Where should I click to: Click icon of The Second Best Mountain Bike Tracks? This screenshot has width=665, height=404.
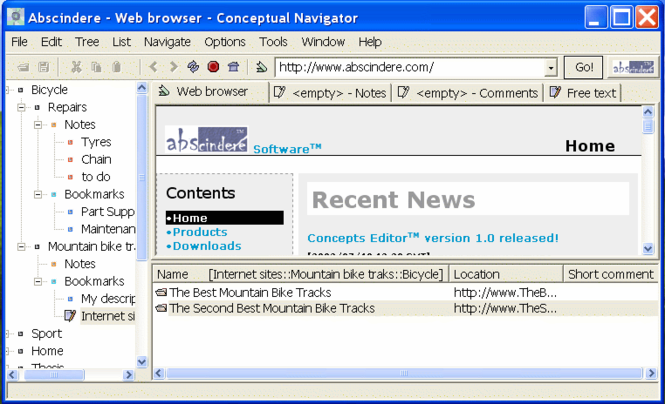pos(161,308)
